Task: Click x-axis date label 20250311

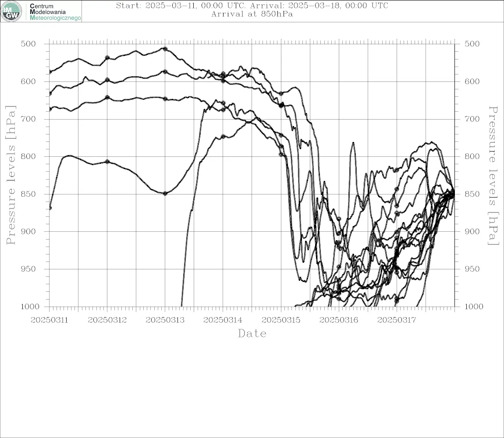Action: [49, 320]
